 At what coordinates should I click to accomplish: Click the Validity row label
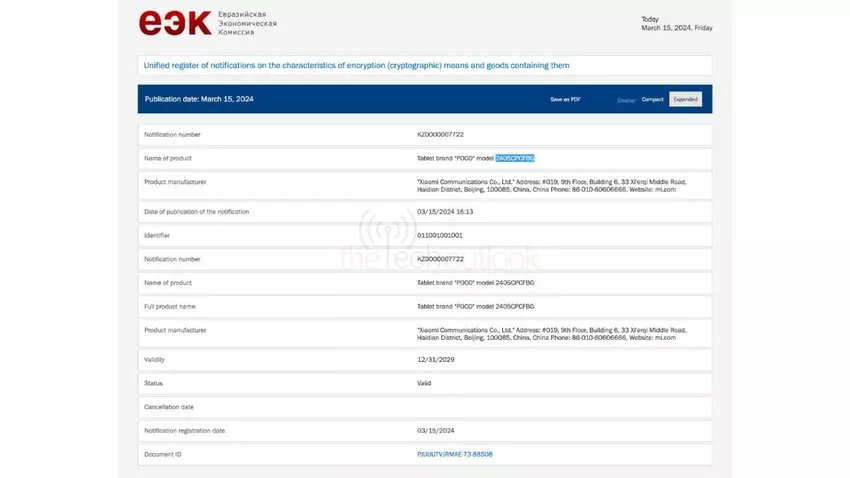155,359
